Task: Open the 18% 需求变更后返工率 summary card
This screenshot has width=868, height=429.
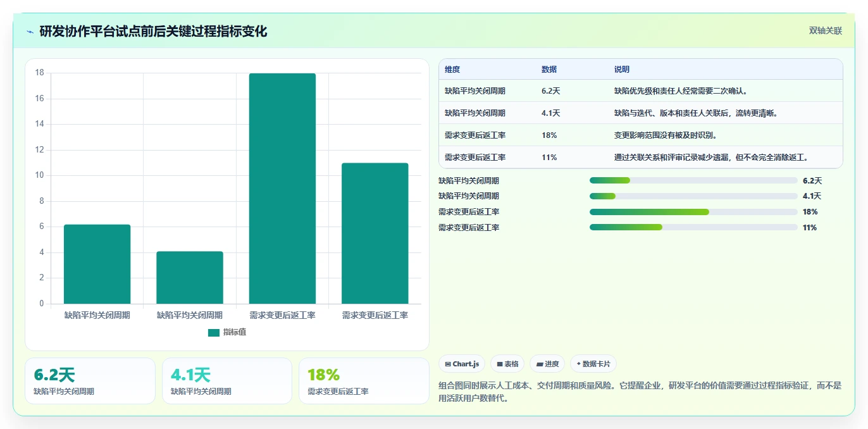Action: [x=364, y=381]
